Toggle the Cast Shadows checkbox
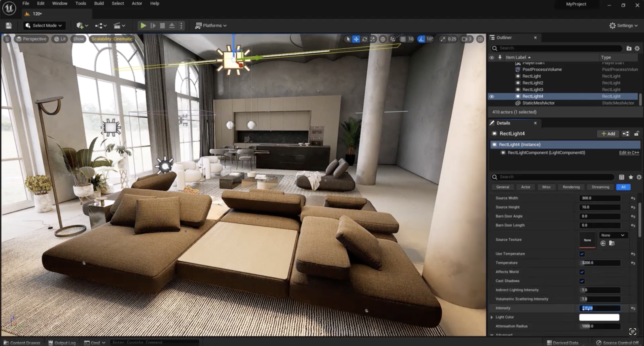Screen dimensions: 644x346 pos(582,281)
